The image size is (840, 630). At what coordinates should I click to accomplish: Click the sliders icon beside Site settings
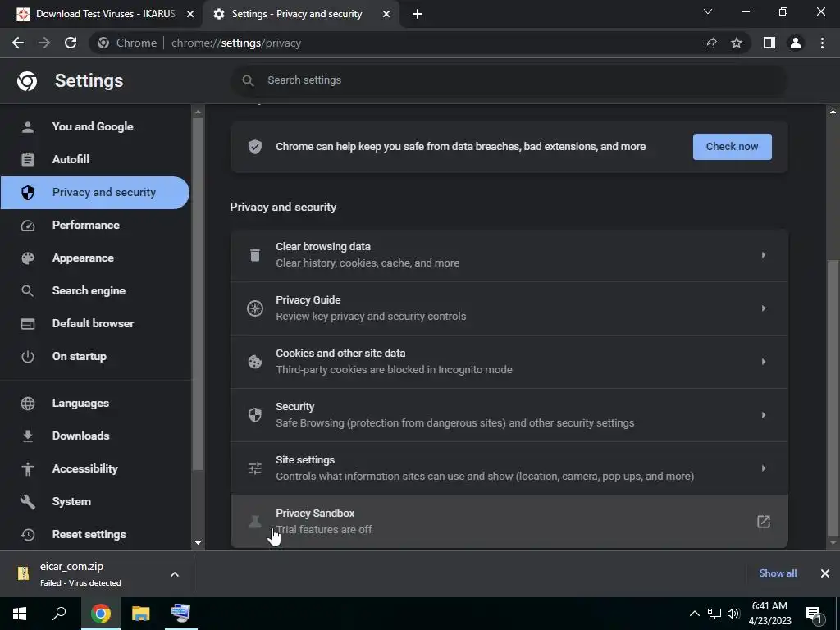point(255,468)
